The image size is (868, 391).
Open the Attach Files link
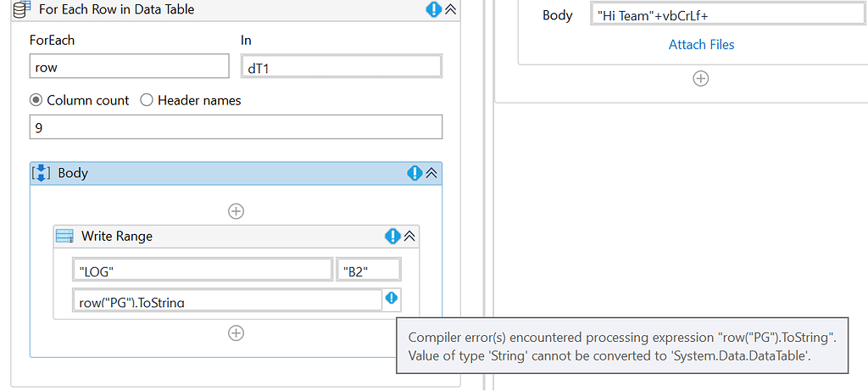[701, 45]
